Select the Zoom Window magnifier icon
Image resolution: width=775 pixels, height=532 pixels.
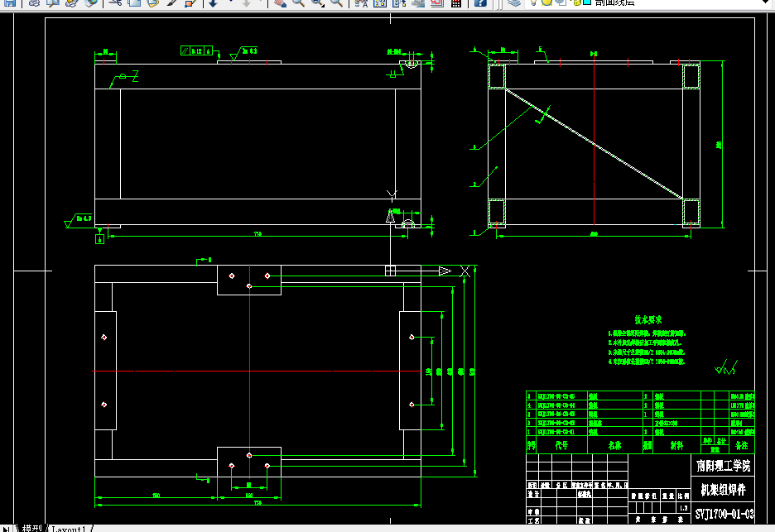pyautogui.click(x=317, y=2)
